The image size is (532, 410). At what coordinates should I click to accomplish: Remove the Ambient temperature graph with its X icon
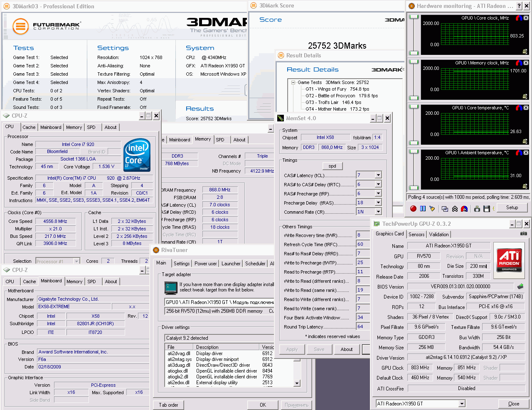526,153
